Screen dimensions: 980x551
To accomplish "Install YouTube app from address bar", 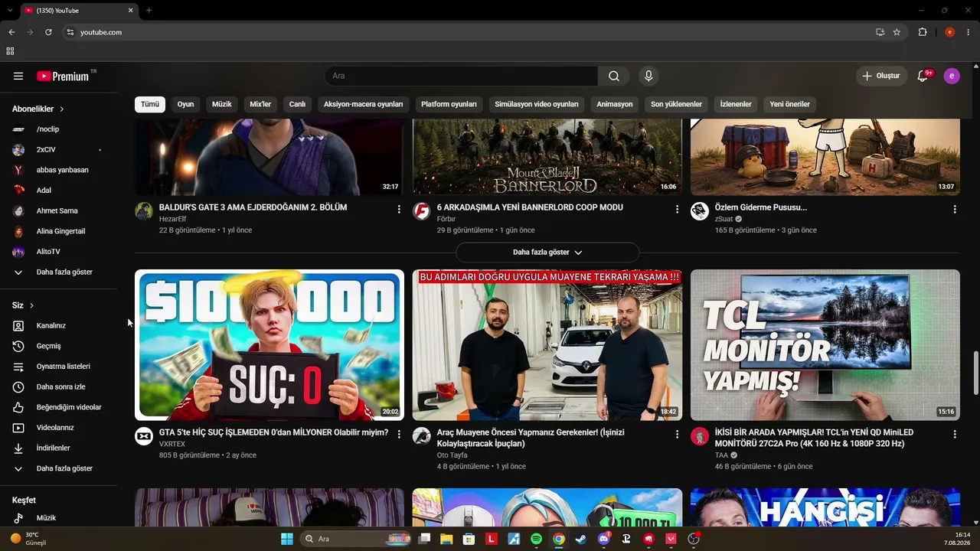I will (880, 32).
